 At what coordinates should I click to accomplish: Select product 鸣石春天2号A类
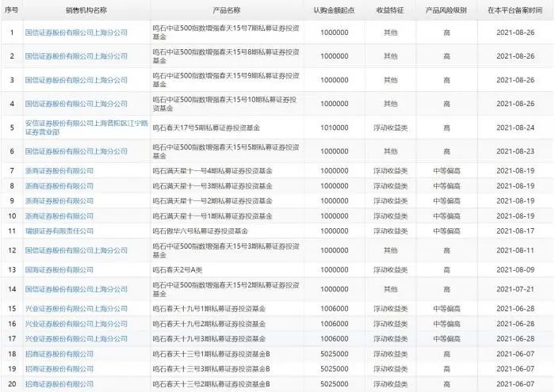coord(178,270)
